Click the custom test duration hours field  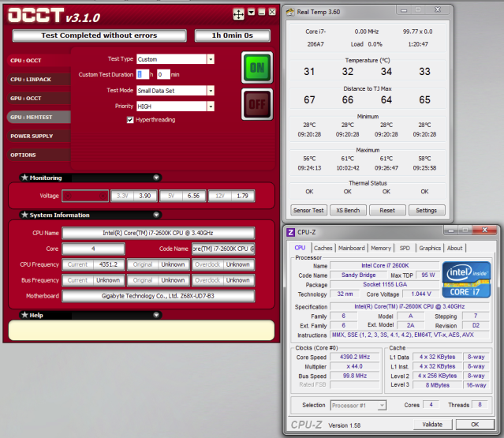[x=143, y=74]
